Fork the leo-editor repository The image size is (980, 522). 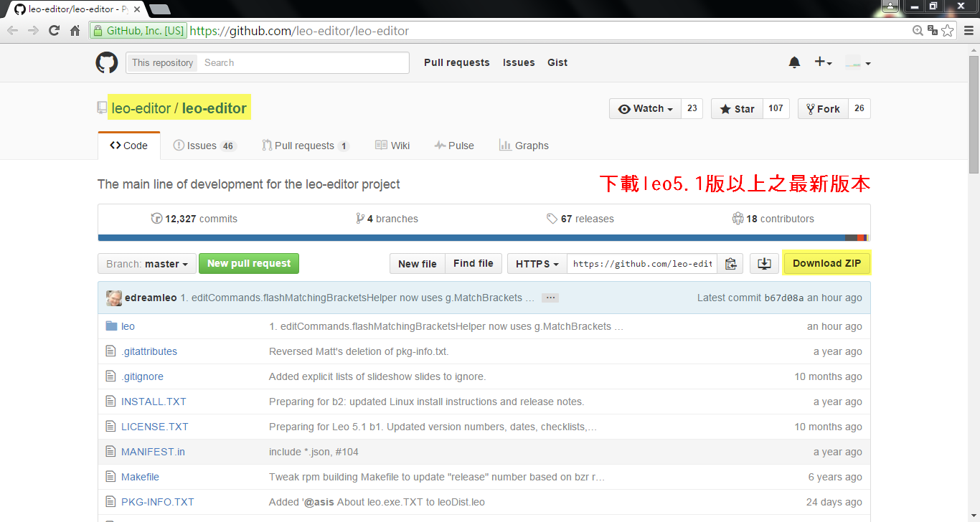pos(823,109)
